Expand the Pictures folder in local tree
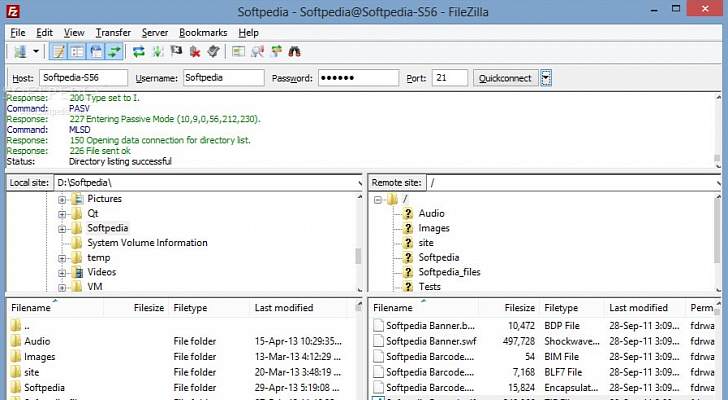This screenshot has width=728, height=400. [x=62, y=199]
